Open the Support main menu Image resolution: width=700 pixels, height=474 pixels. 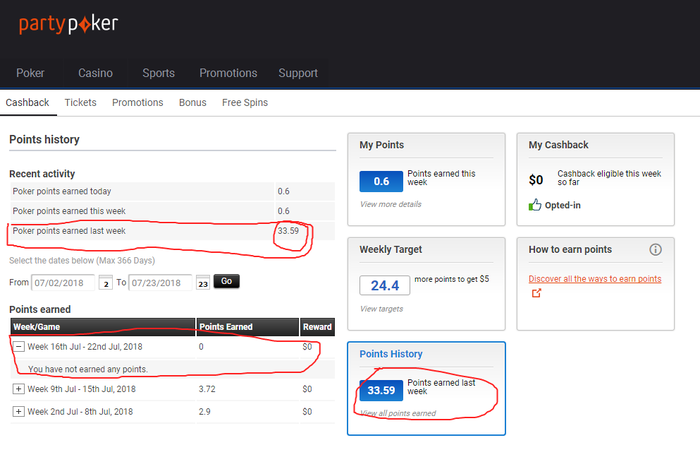tap(298, 73)
